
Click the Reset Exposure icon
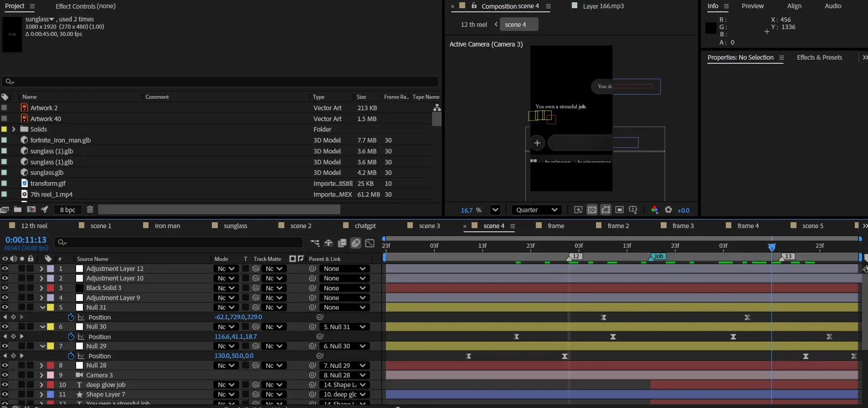click(x=668, y=210)
